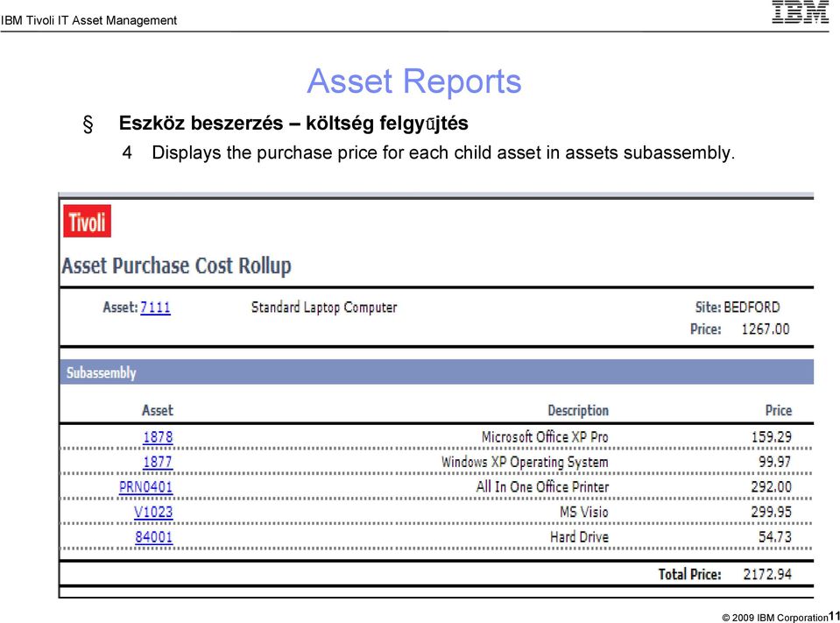Click the 'Asset Purchase Cost Rollup' title
This screenshot has height=623, width=840.
[x=176, y=265]
